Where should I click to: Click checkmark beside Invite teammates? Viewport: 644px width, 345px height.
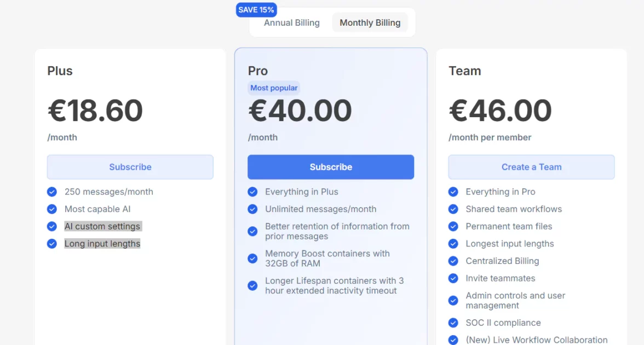[453, 278]
